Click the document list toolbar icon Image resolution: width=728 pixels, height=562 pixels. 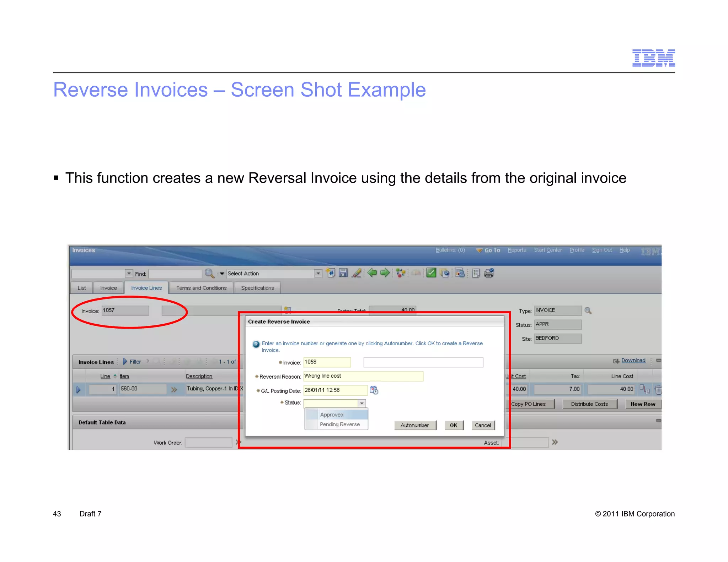click(x=476, y=273)
